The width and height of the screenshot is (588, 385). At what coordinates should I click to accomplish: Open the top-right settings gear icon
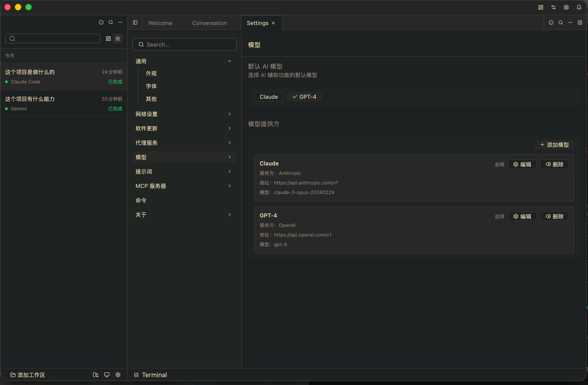coord(566,7)
